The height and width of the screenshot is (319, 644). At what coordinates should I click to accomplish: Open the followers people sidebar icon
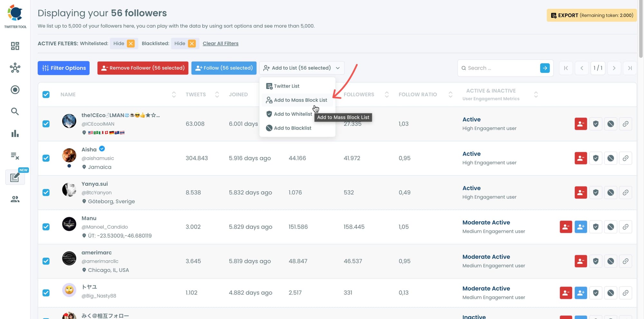pyautogui.click(x=15, y=199)
